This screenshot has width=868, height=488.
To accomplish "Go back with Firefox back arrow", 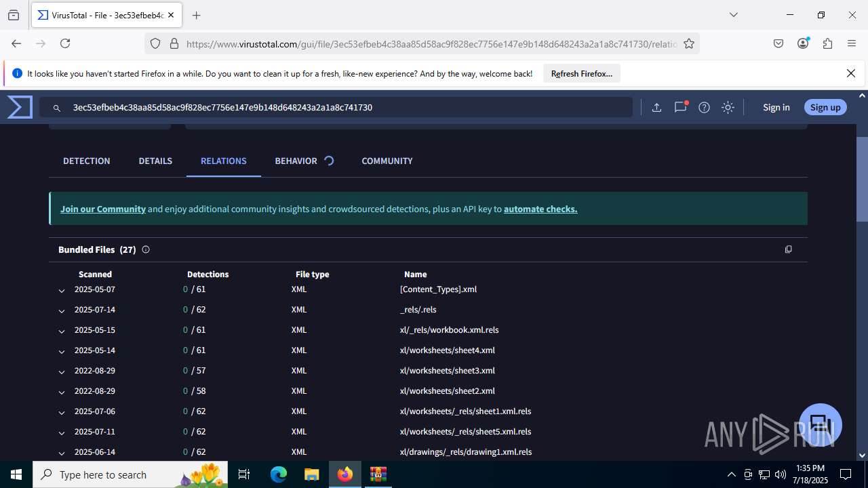I will [x=16, y=43].
